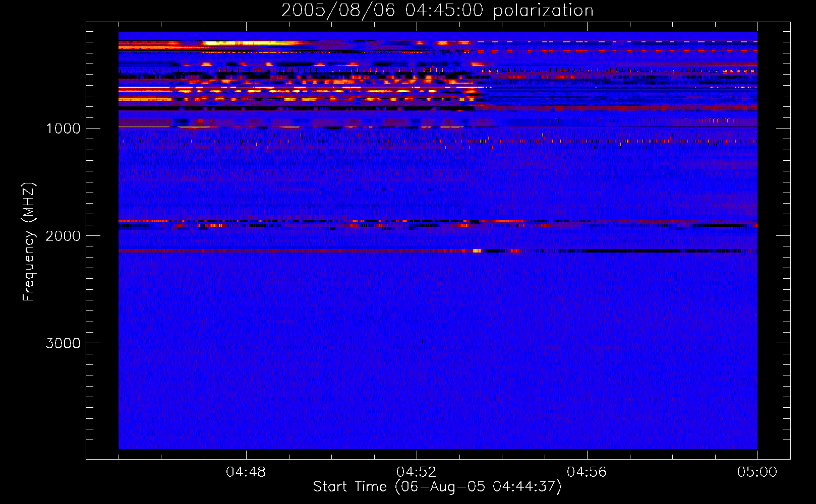
Task: Click the 3000 frequency tick label
Action: pyautogui.click(x=63, y=343)
